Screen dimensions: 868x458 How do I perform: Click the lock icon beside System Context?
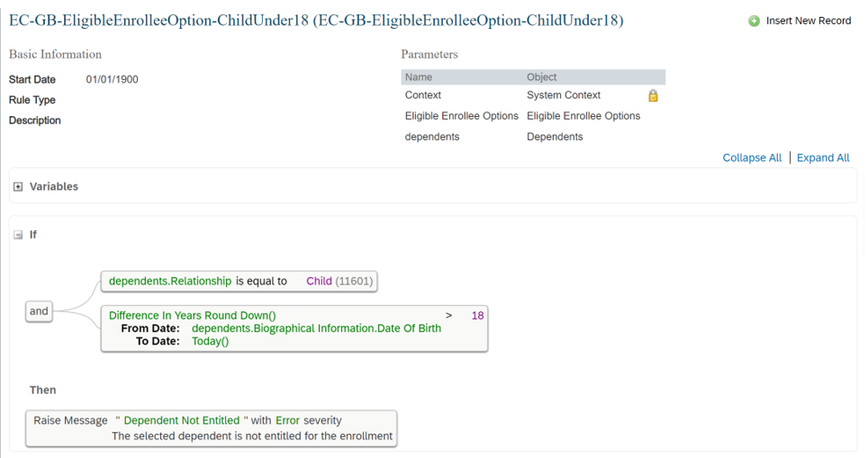click(653, 95)
